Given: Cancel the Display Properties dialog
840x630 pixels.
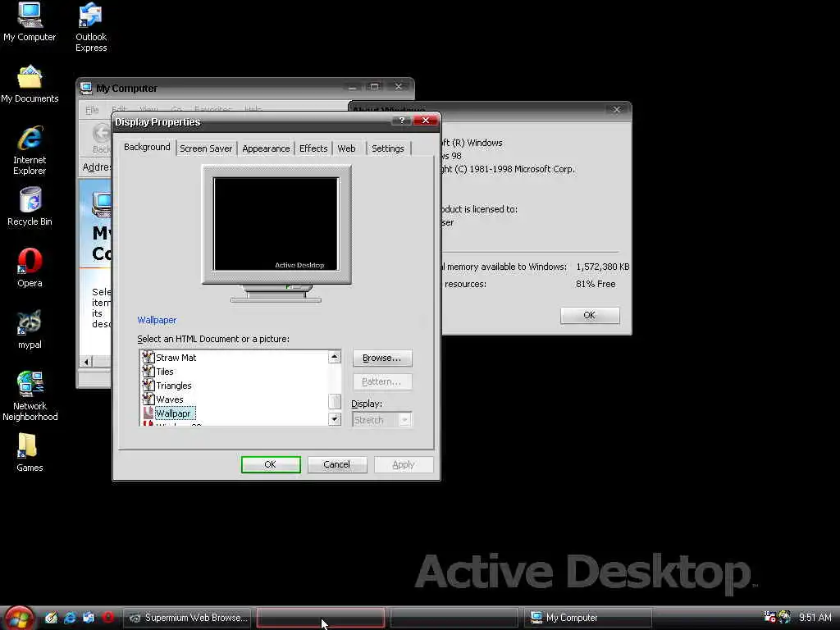Looking at the screenshot, I should (x=337, y=464).
